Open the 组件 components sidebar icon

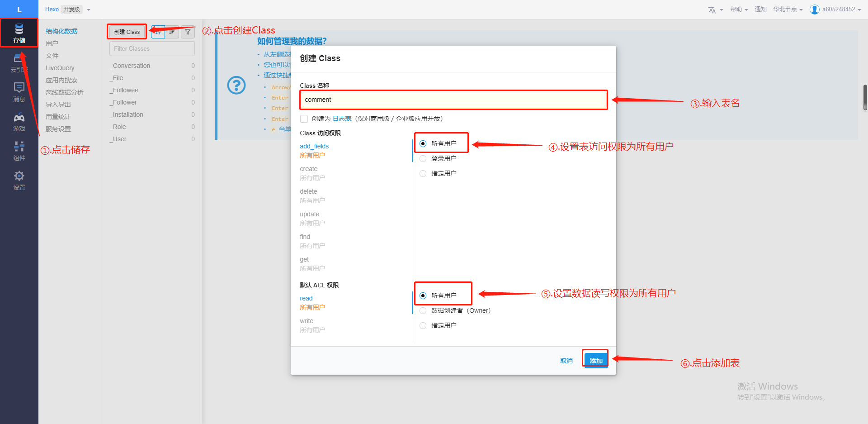click(19, 151)
